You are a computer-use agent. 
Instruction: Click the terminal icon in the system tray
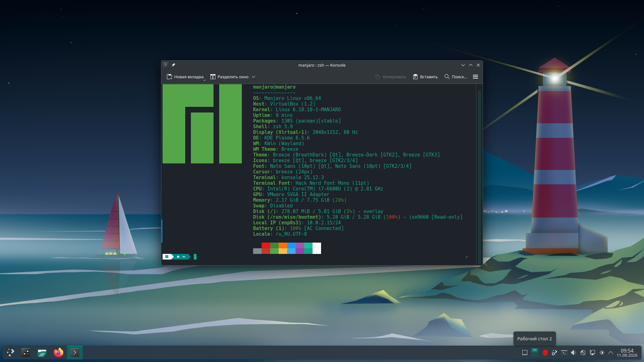(x=564, y=353)
